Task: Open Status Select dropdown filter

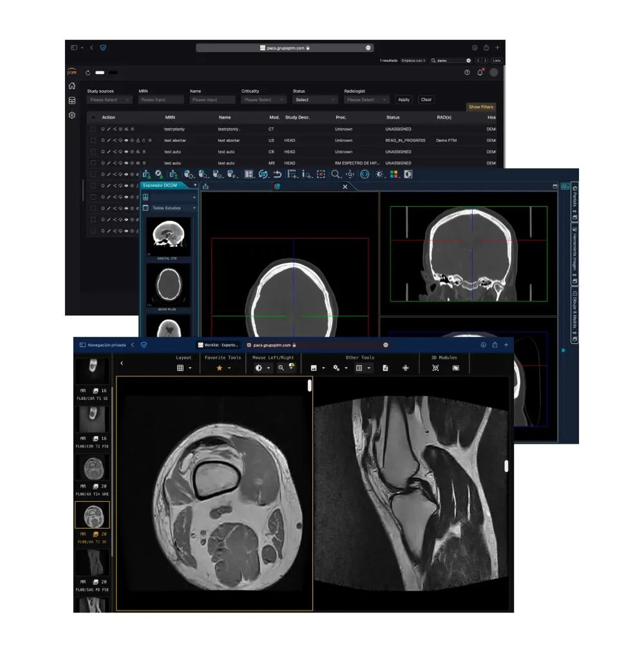Action: pos(316,100)
